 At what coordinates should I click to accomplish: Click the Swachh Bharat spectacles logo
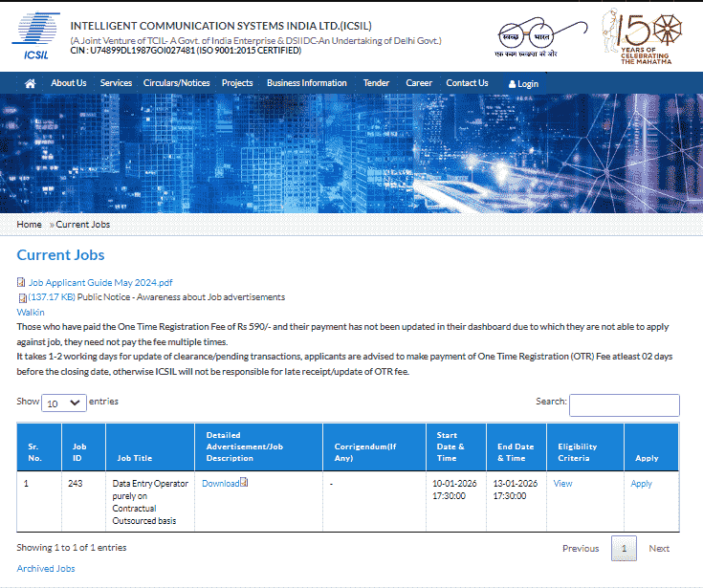click(x=540, y=37)
